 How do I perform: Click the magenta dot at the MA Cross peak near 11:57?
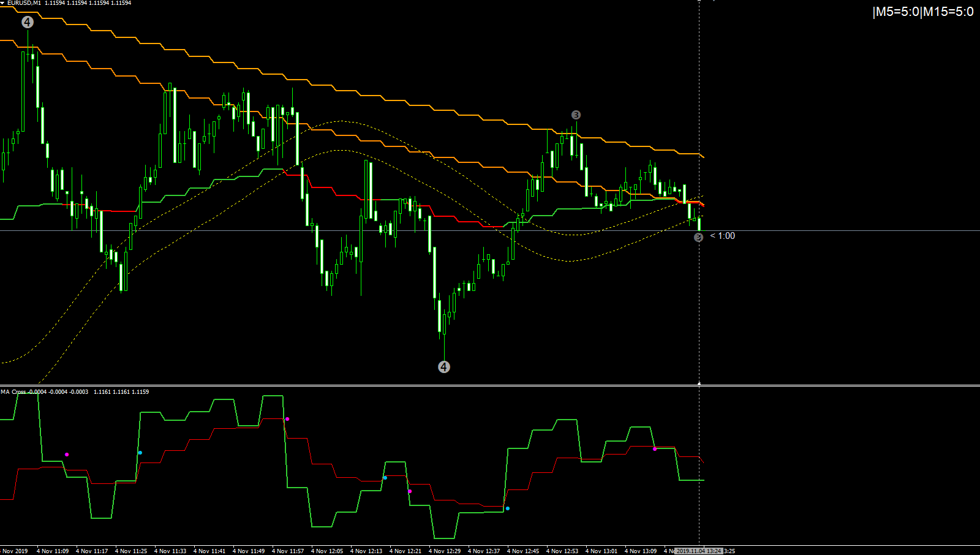click(x=287, y=419)
